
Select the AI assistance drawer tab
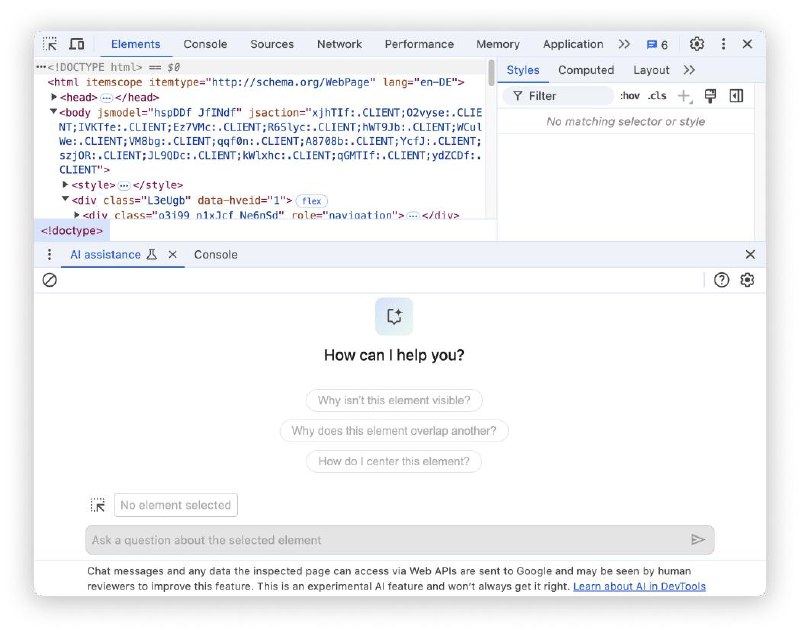[x=106, y=255]
